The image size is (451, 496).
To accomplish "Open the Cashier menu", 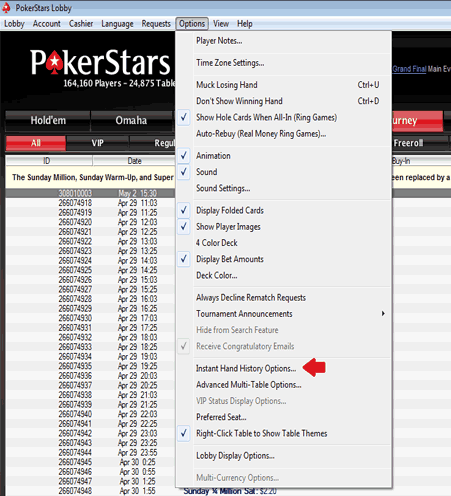I will (81, 24).
